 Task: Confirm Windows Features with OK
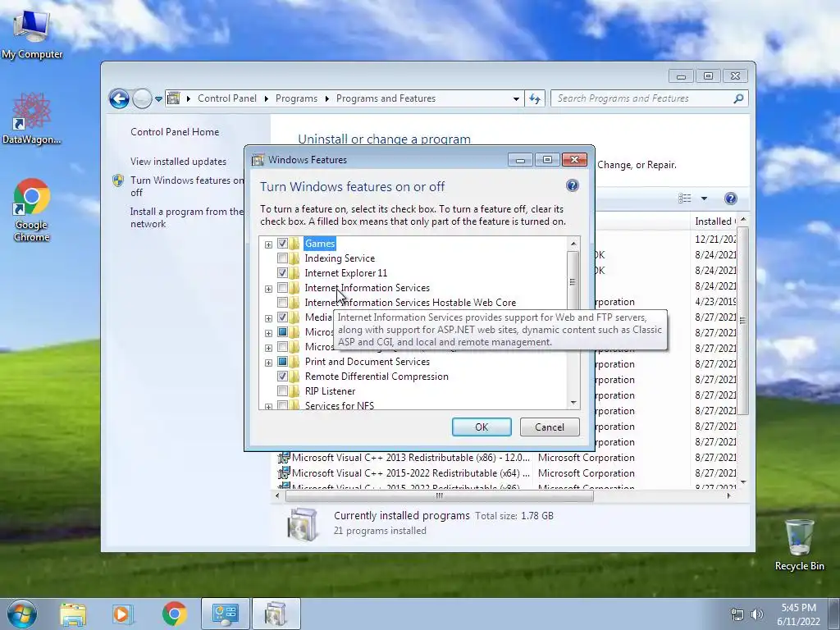482,427
